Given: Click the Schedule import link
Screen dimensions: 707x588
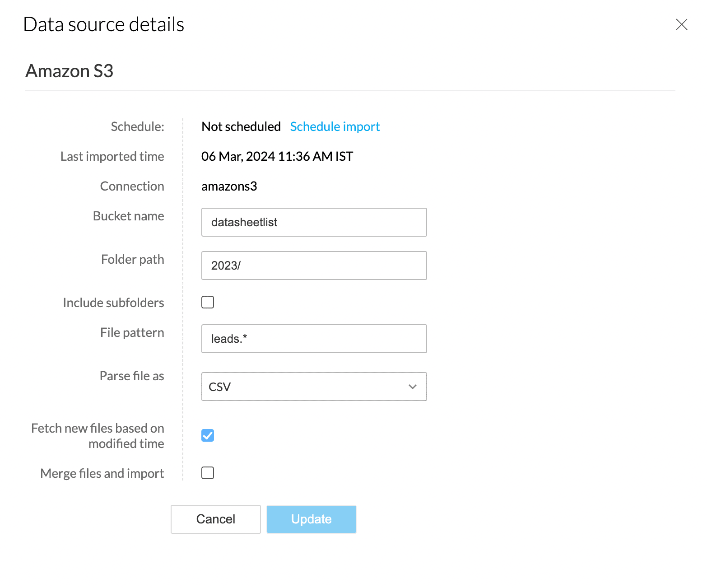Looking at the screenshot, I should pos(335,126).
